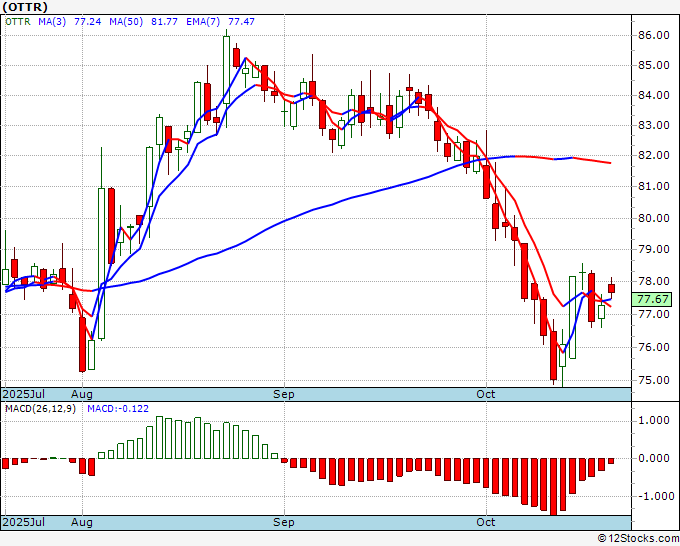
Task: Click the 86.00 price axis label
Action: click(x=654, y=35)
